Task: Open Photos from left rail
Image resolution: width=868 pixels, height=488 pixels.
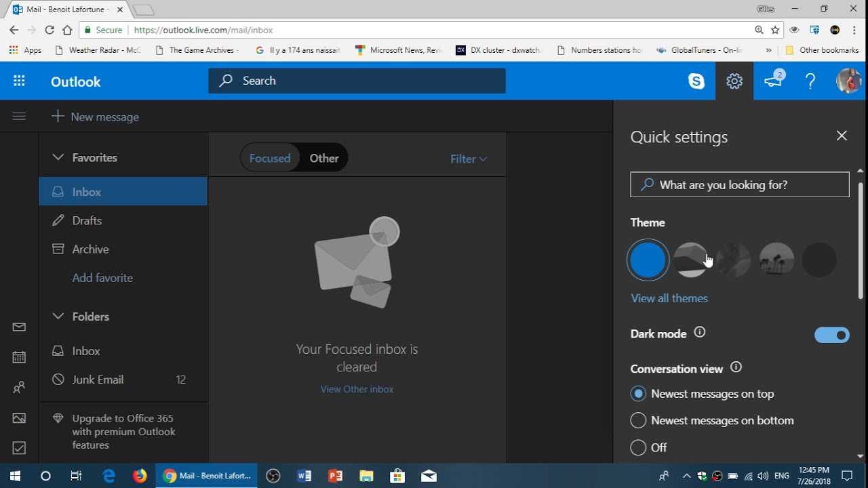Action: (19, 418)
